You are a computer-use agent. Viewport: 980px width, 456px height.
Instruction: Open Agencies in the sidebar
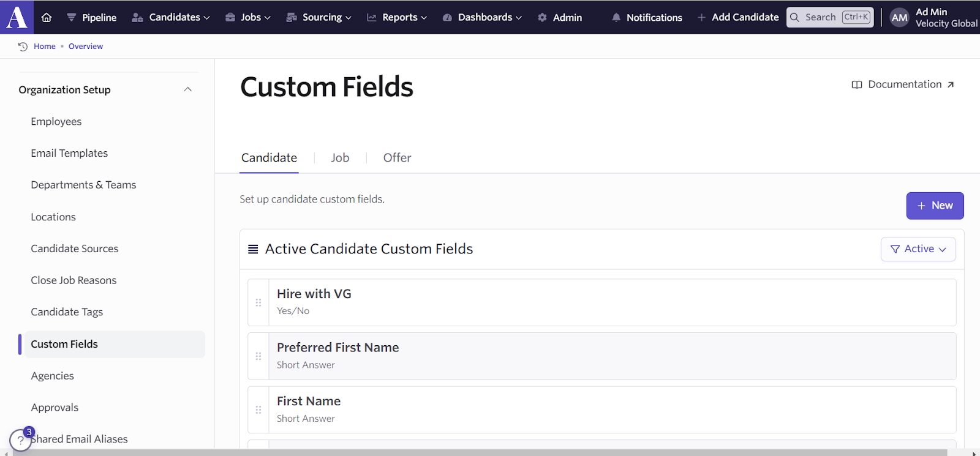(x=52, y=376)
